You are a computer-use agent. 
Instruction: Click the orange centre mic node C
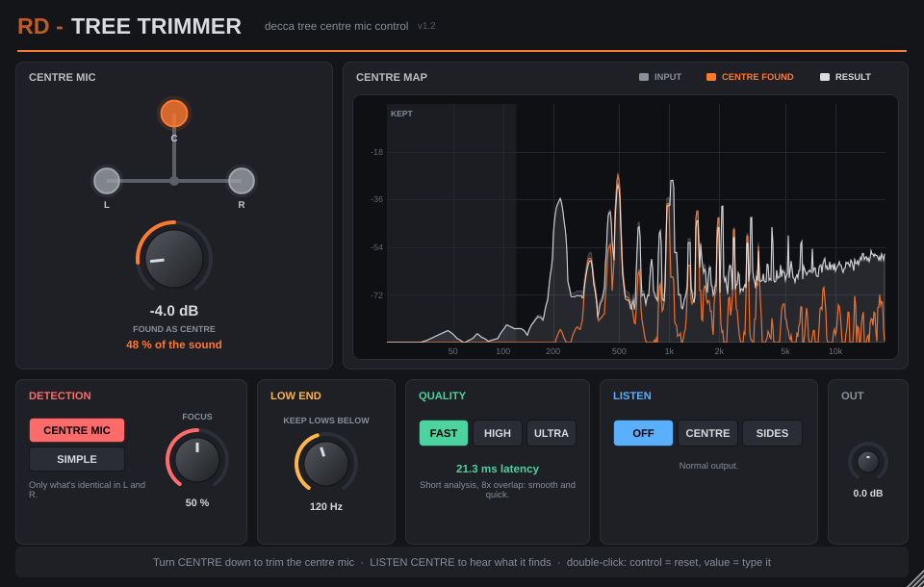tap(174, 114)
